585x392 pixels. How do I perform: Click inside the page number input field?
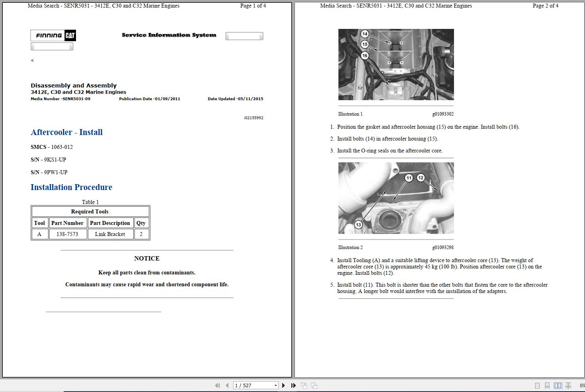[249, 385]
